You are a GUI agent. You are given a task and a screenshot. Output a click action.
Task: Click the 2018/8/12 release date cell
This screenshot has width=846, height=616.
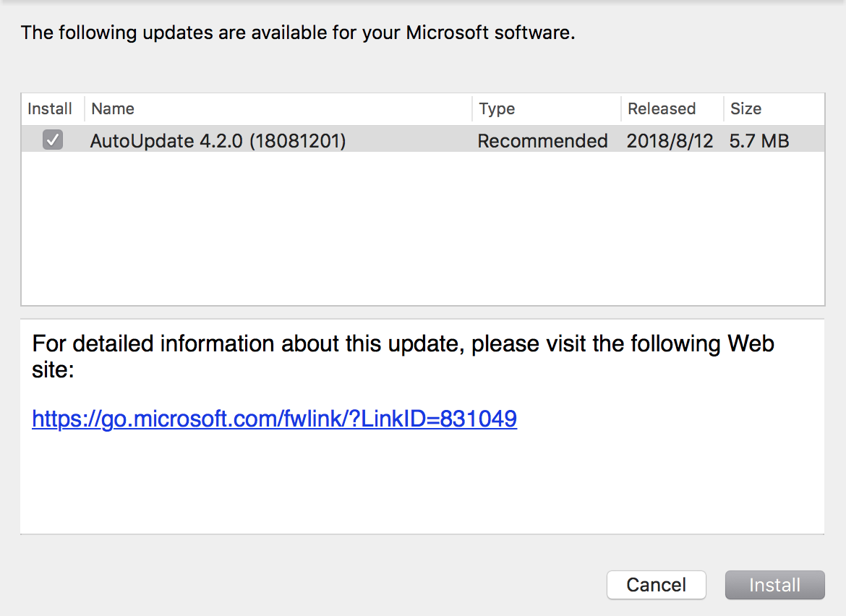[x=670, y=140]
